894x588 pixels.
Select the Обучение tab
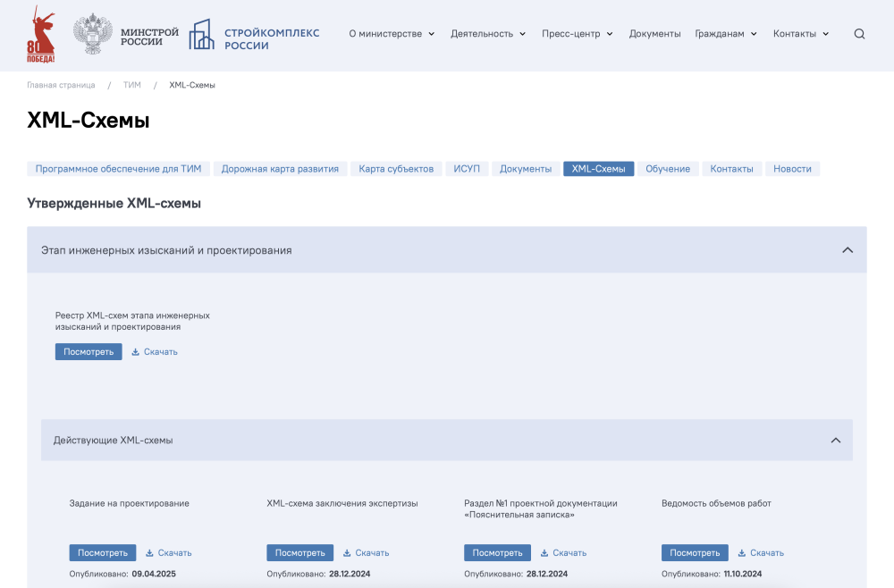[670, 168]
